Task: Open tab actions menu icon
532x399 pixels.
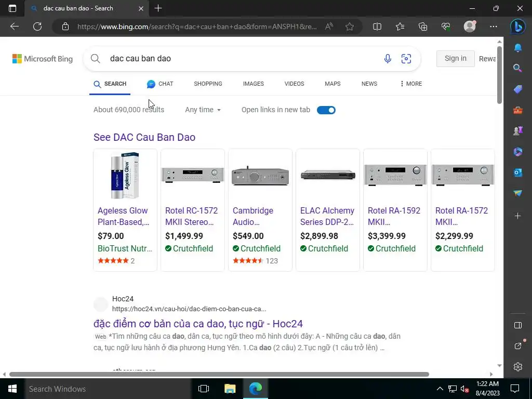Action: click(x=12, y=8)
